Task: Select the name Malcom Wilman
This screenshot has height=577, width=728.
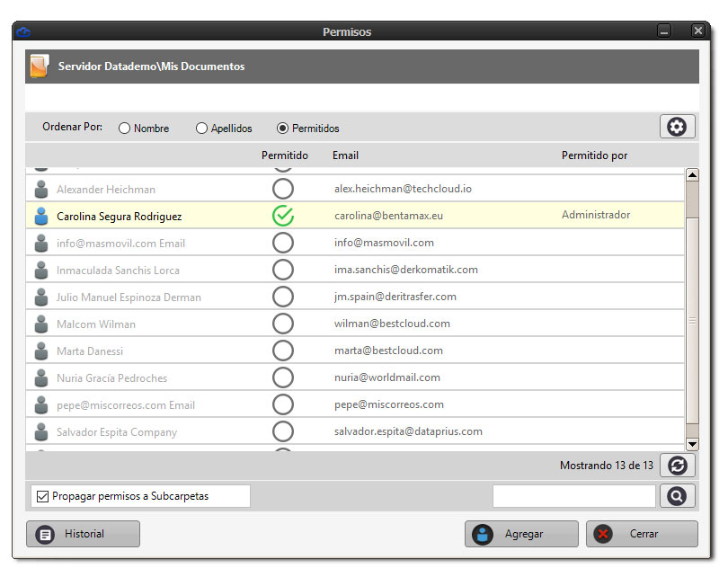Action: (x=96, y=324)
